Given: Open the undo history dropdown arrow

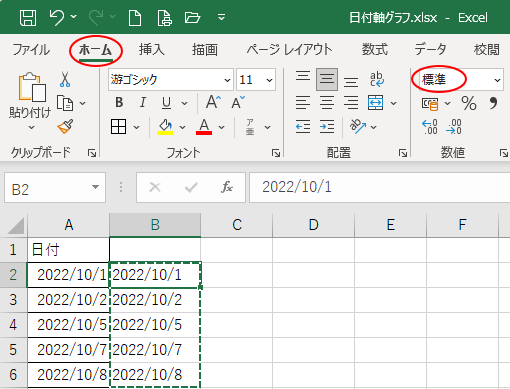Looking at the screenshot, I should 74,16.
